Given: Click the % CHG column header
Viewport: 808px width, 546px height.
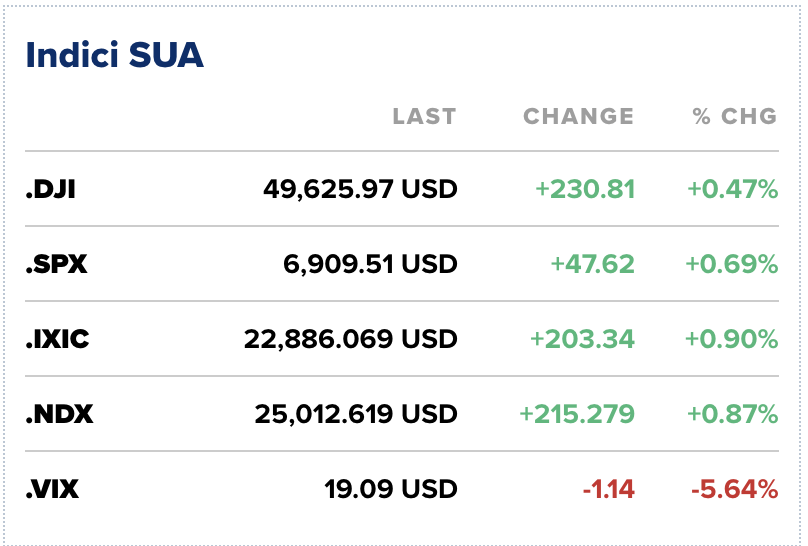Looking at the screenshot, I should tap(735, 116).
